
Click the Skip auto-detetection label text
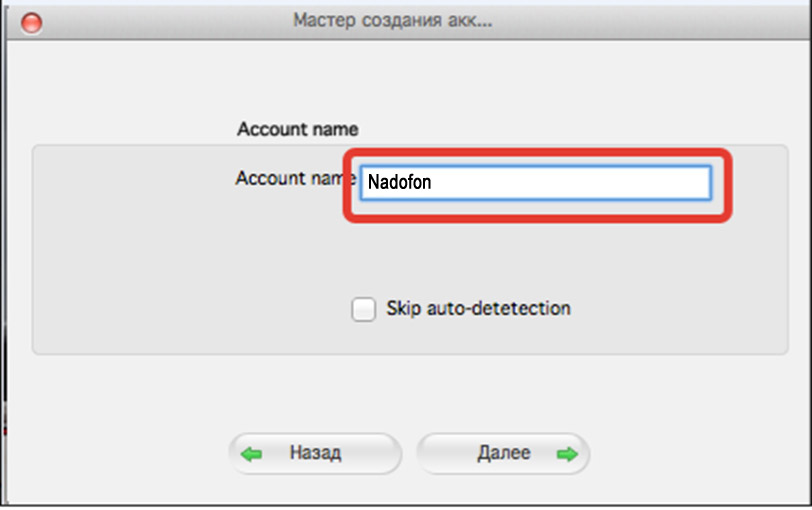[x=478, y=309]
